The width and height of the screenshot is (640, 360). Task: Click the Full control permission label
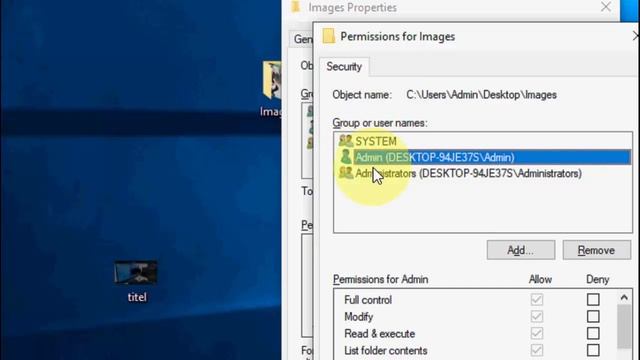[368, 300]
